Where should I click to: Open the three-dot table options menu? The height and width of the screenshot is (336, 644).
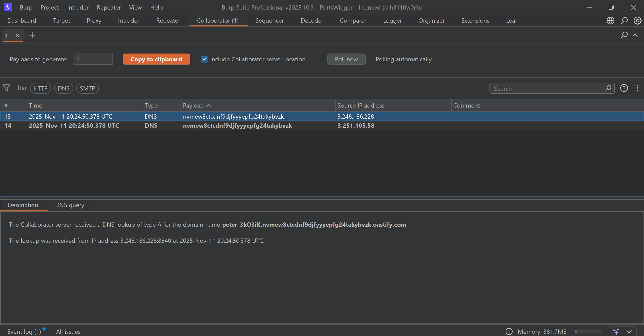(x=637, y=88)
